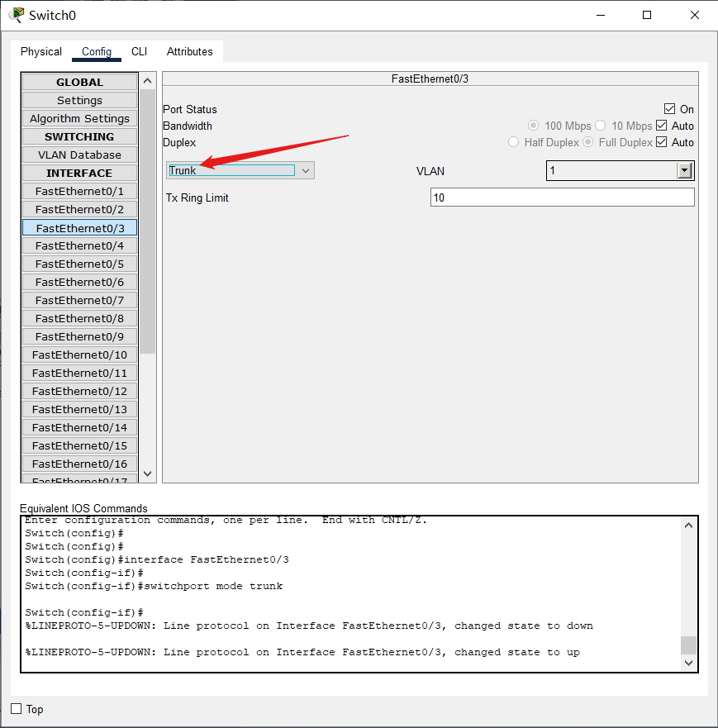The image size is (718, 728).
Task: Click the Switch0 window title icon
Action: click(17, 15)
